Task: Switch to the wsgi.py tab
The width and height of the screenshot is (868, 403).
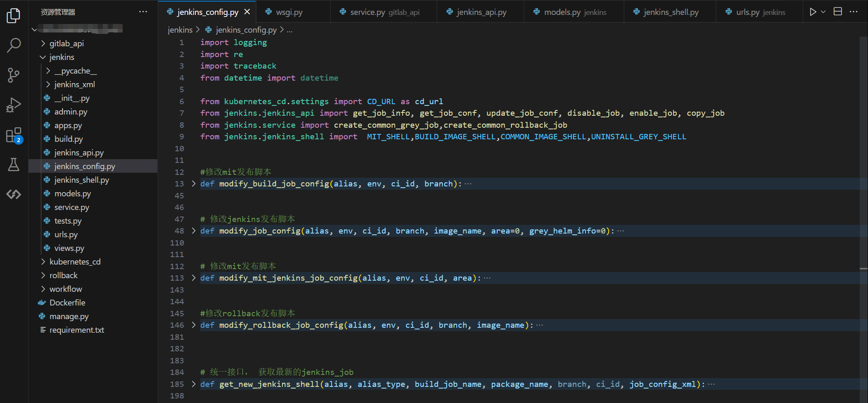Action: tap(293, 12)
